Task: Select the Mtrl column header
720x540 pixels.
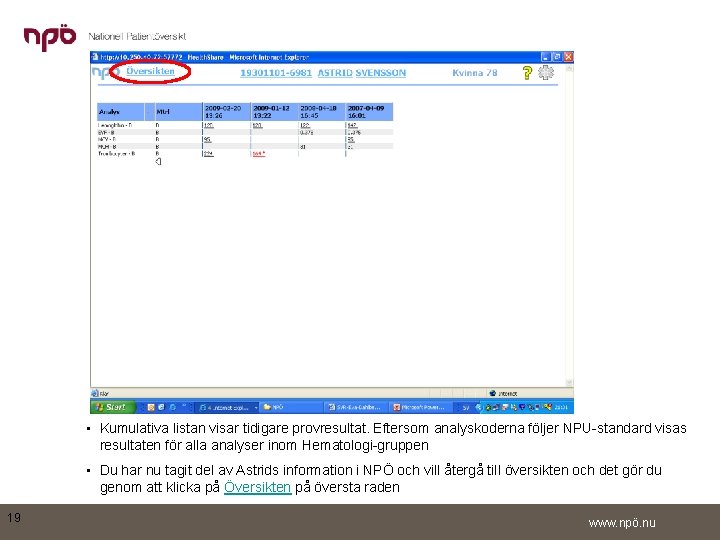Action: [178, 112]
